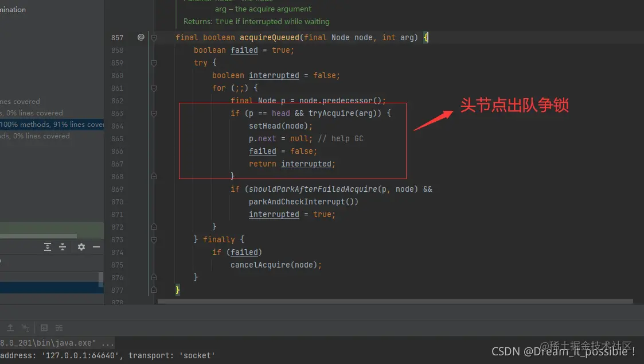Click line number 869 in the gutter
Image resolution: width=644 pixels, height=364 pixels.
(x=118, y=189)
